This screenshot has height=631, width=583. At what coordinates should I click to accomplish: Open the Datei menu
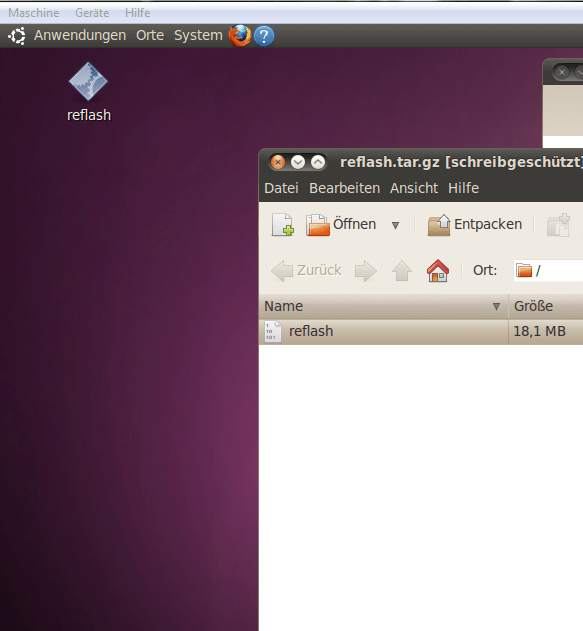click(x=281, y=188)
